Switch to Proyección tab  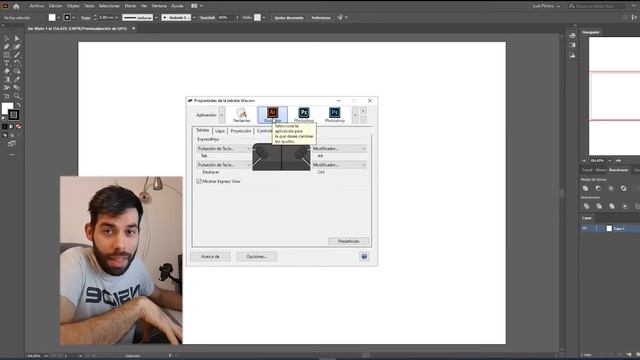pos(241,131)
